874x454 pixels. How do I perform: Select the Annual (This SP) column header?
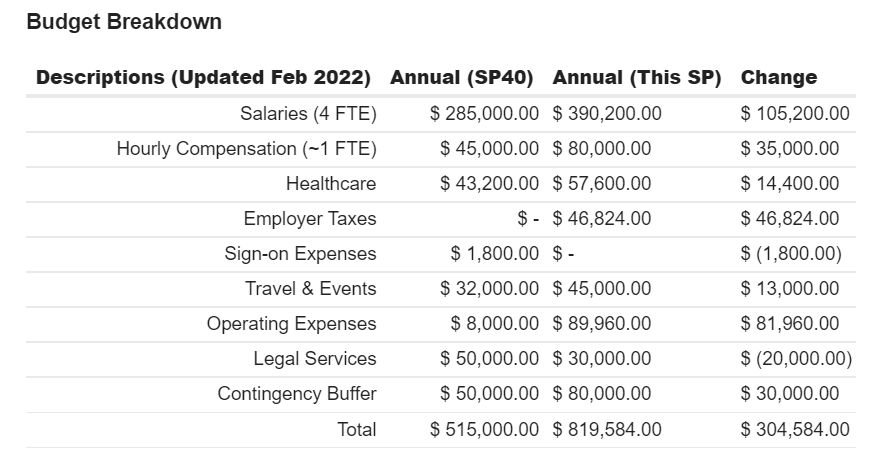tap(636, 78)
